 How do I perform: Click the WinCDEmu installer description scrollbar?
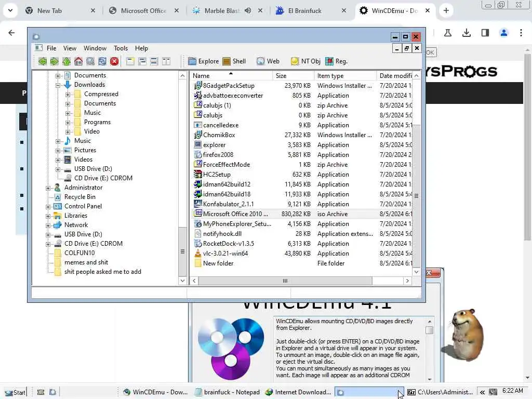[430, 350]
